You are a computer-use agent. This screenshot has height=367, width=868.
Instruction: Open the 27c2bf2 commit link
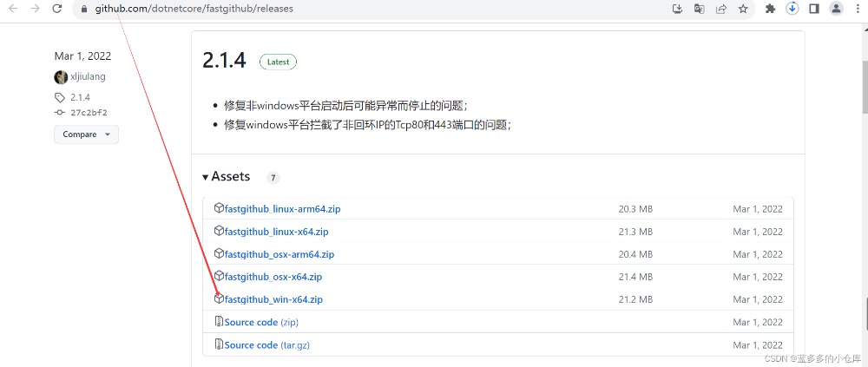pos(89,113)
